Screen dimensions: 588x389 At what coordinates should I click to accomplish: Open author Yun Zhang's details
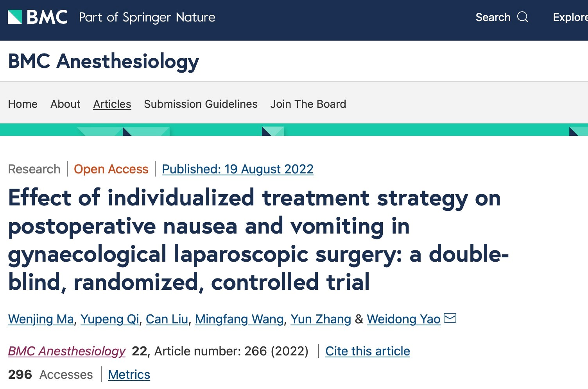321,319
